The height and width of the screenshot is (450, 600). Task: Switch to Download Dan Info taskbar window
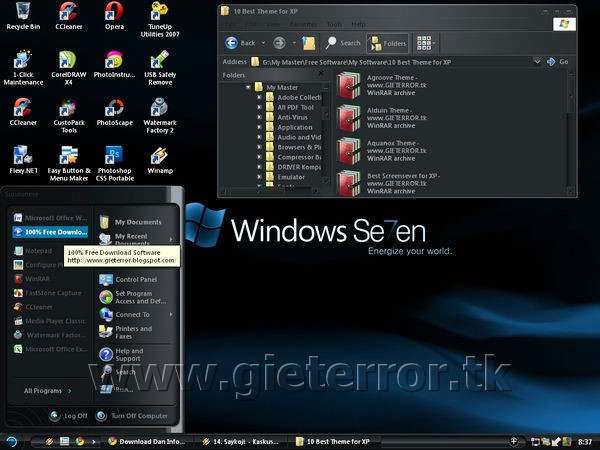147,441
